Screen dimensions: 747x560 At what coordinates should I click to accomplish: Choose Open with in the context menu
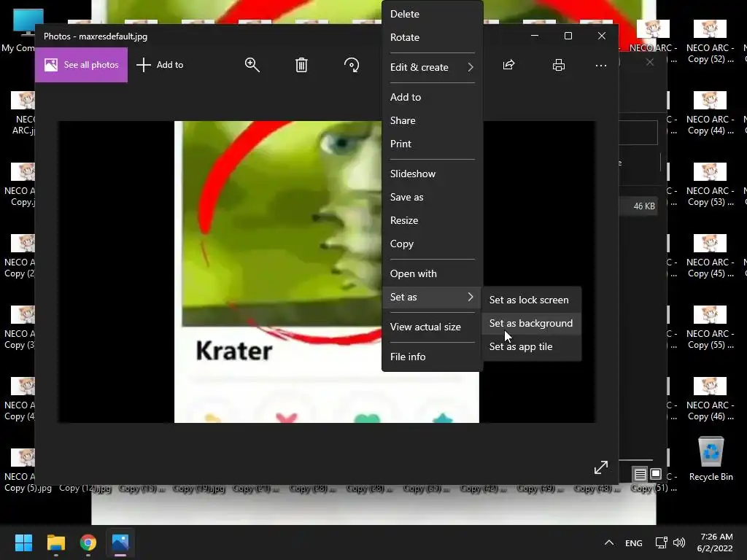432,274
